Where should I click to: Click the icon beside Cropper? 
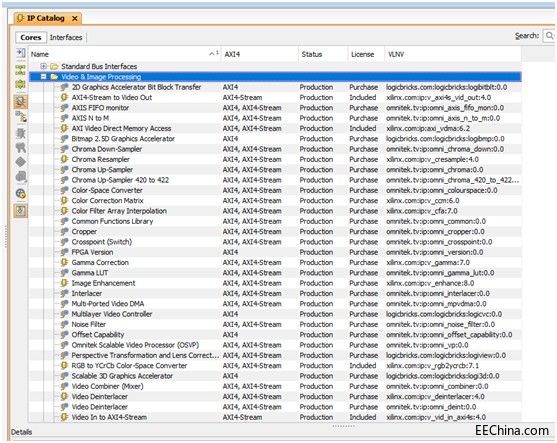[x=64, y=231]
